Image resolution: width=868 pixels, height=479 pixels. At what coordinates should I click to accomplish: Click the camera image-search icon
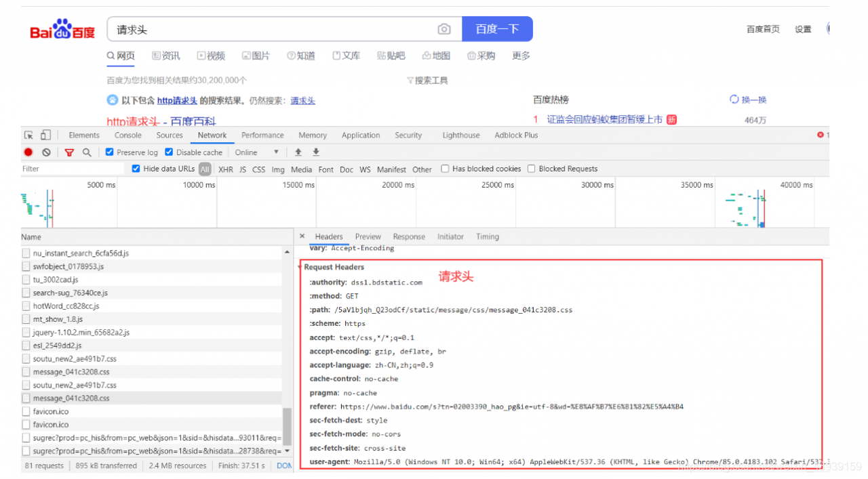(x=444, y=29)
